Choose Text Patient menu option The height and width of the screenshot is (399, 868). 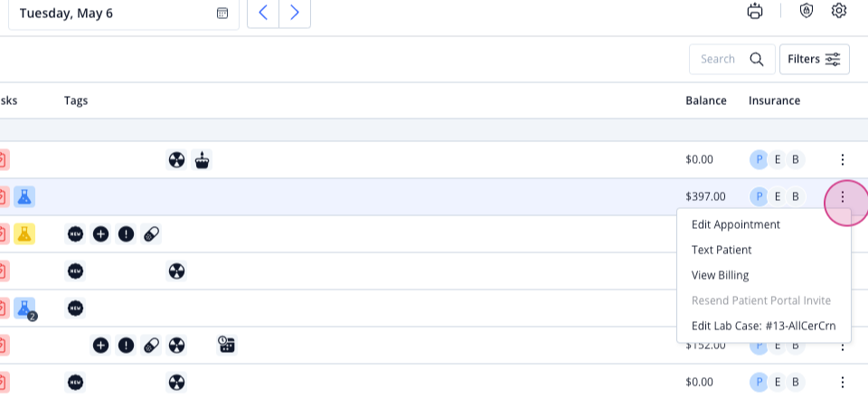coord(722,250)
